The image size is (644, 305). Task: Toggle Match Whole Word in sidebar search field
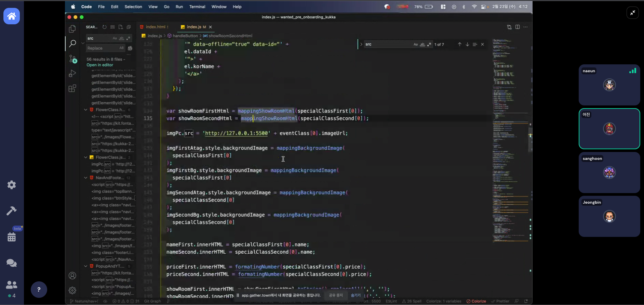point(121,38)
